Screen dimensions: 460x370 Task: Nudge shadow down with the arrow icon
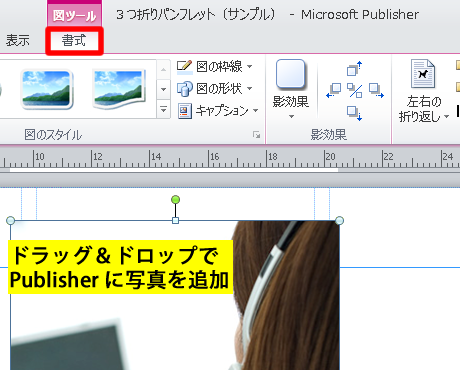pos(354,113)
